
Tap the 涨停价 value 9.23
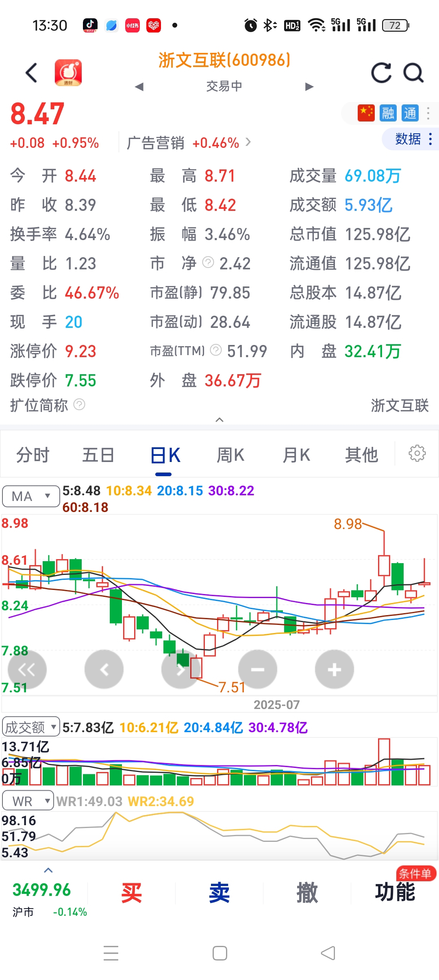(x=80, y=351)
